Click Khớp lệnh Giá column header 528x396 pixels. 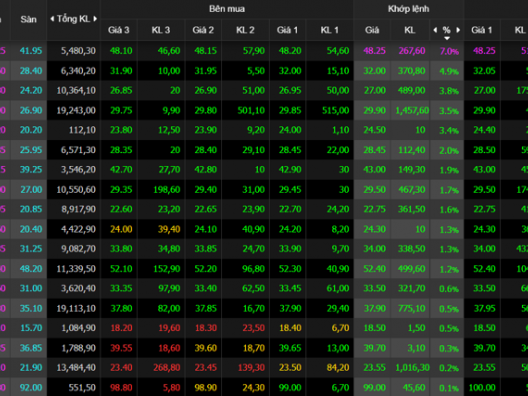tap(372, 30)
